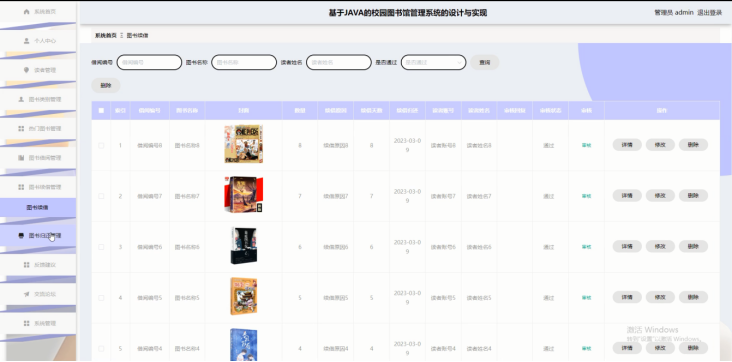Screen dimensions: 732x362
Task: Click the 管理员 admin label in header
Action: pyautogui.click(x=674, y=13)
